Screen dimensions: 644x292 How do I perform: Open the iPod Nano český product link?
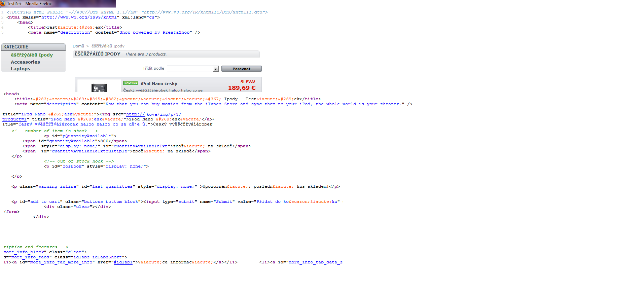coord(159,83)
